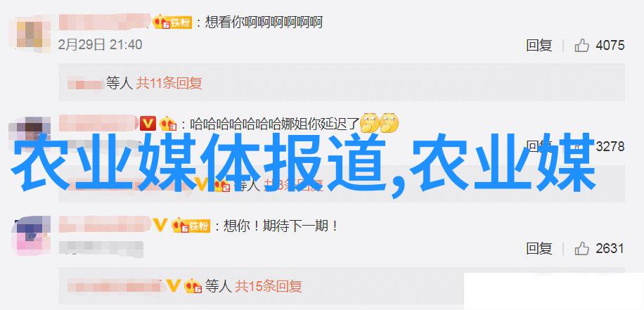This screenshot has height=310, width=644.
Task: Click gold V badge on third commenter
Action: (160, 225)
